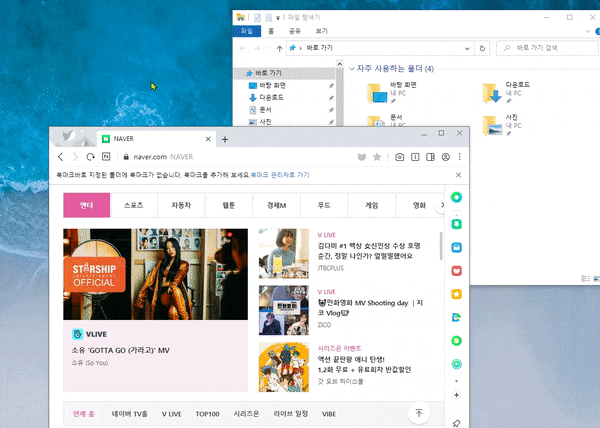The width and height of the screenshot is (600, 428).
Task: Refresh the File Explorer location
Action: (482, 48)
